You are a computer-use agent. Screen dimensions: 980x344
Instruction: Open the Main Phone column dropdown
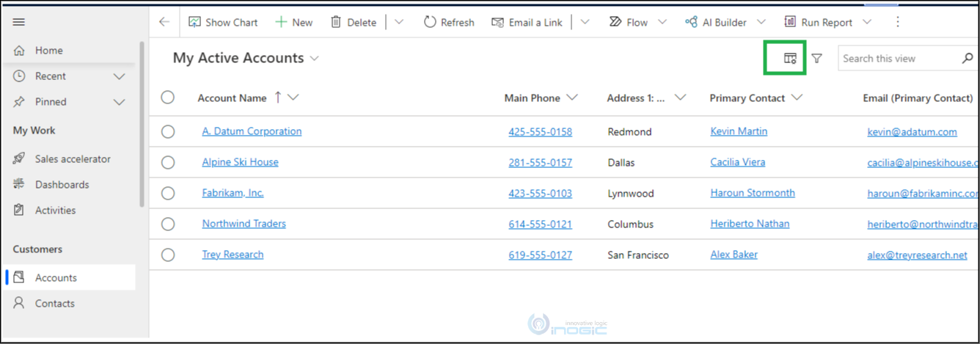click(572, 98)
